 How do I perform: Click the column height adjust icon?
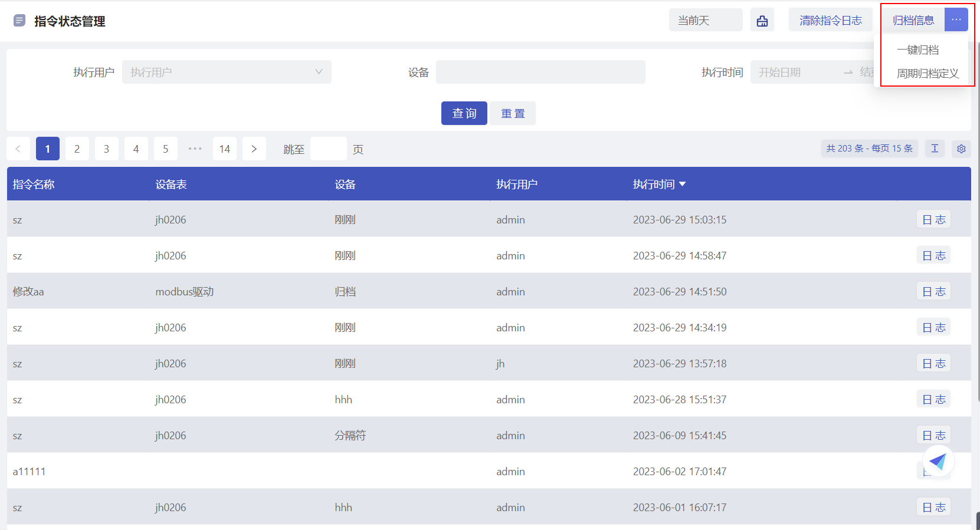[935, 149]
